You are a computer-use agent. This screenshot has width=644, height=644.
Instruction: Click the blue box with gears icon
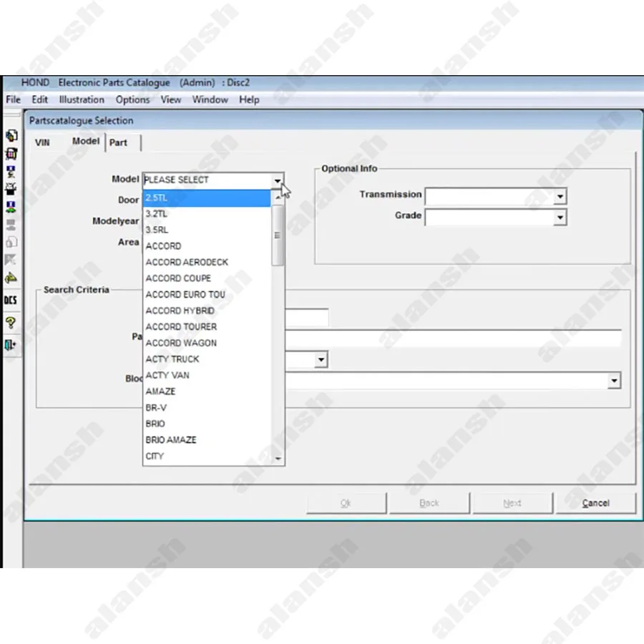pos(11,171)
